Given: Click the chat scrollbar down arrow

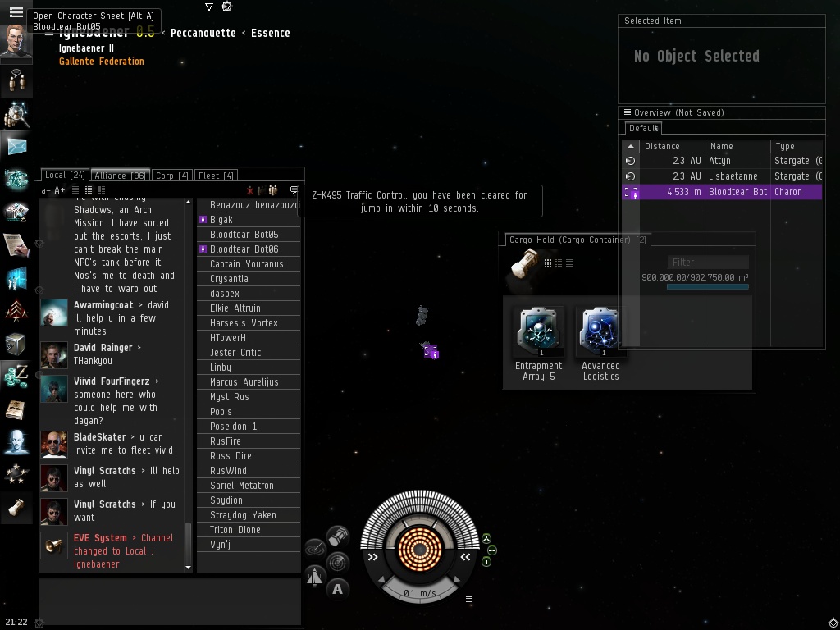Looking at the screenshot, I should click(x=188, y=568).
